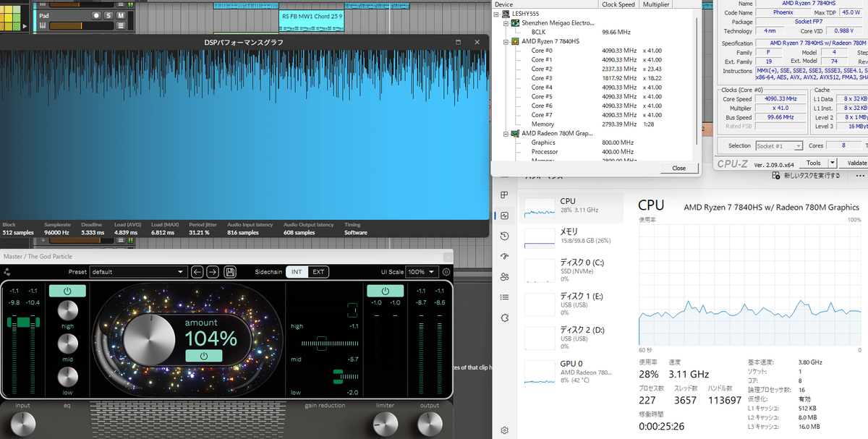Toggle the amount power button
The image size is (868, 439).
coord(204,356)
